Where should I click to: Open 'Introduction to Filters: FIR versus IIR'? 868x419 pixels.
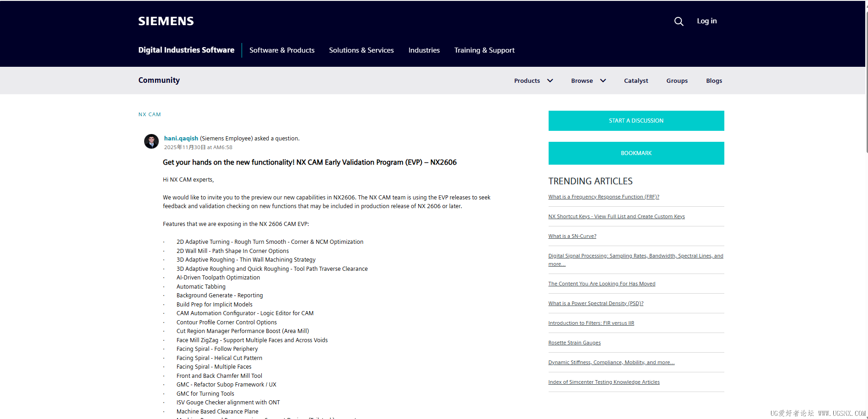(x=592, y=323)
